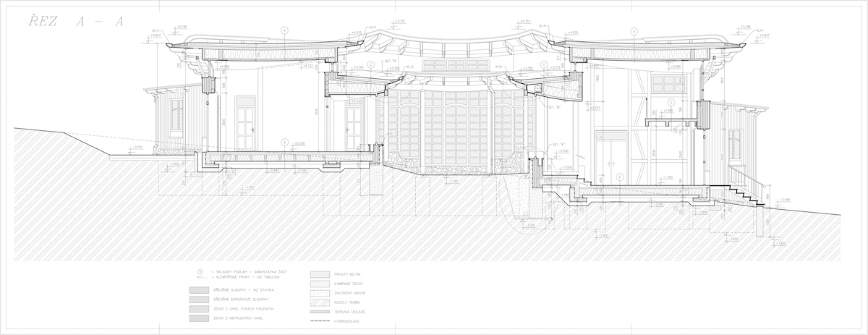The width and height of the screenshot is (868, 335).
Task: Click legend label TEPELNÁ IZOLACE
Action: point(349,312)
